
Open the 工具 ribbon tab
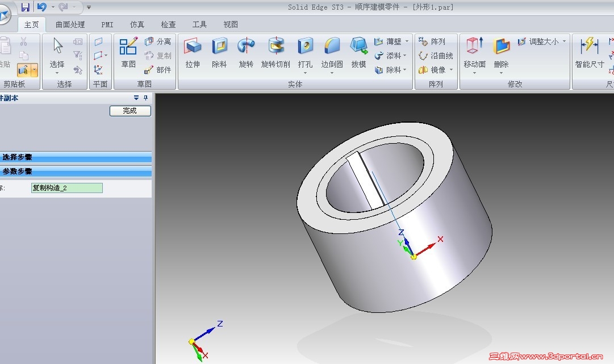point(200,24)
